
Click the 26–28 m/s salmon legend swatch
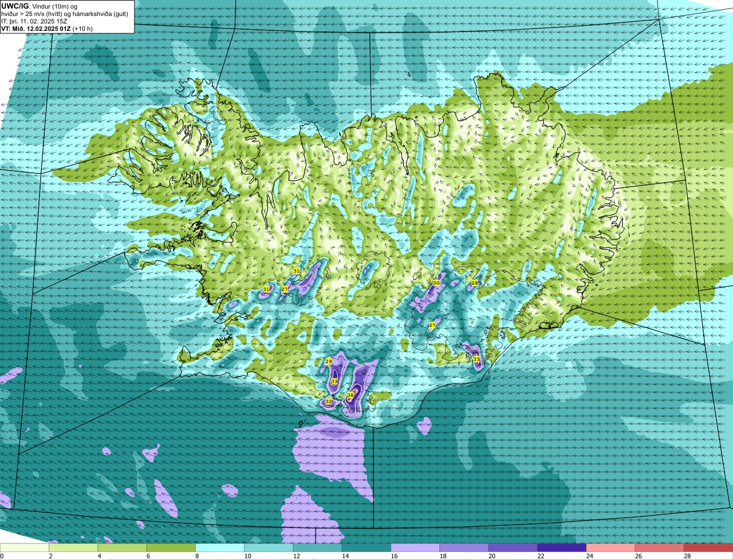click(660, 548)
